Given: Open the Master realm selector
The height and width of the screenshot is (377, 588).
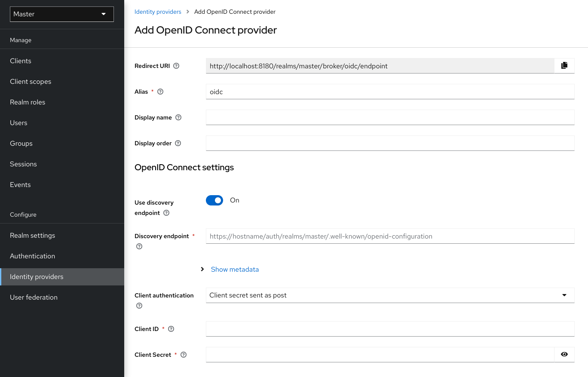Looking at the screenshot, I should (x=61, y=14).
